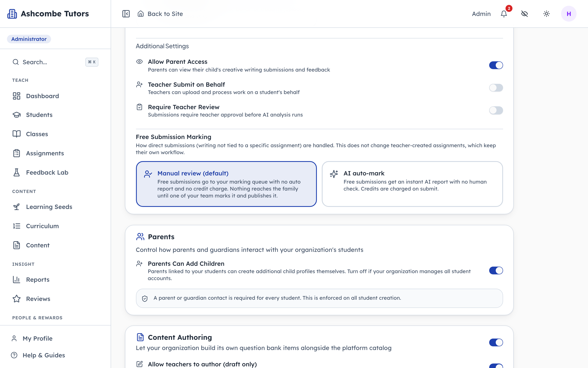
Task: Click the search magnifier icon
Action: point(16,62)
